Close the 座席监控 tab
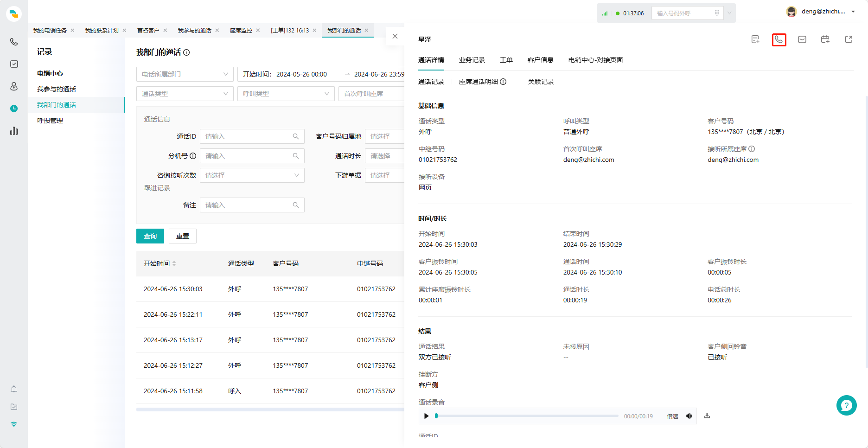 coord(258,31)
